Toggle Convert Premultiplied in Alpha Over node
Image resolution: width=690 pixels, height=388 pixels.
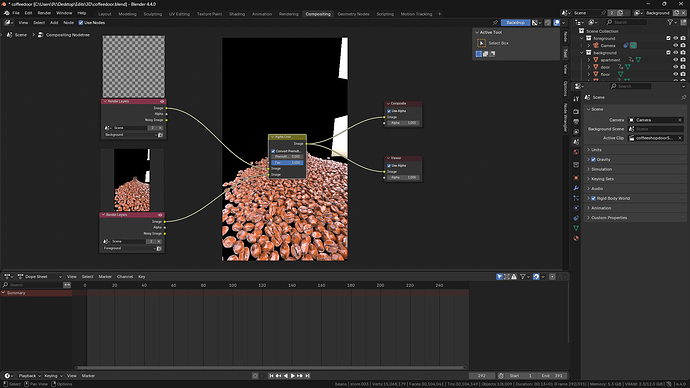point(273,151)
